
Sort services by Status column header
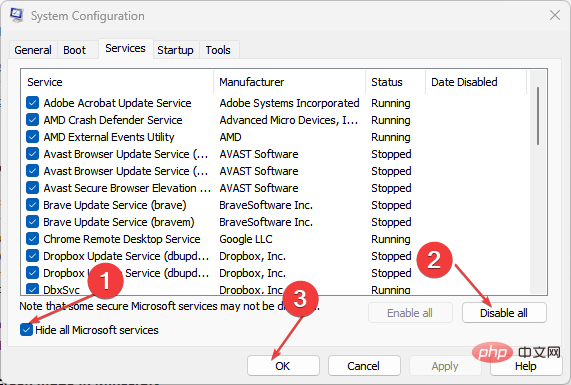395,82
